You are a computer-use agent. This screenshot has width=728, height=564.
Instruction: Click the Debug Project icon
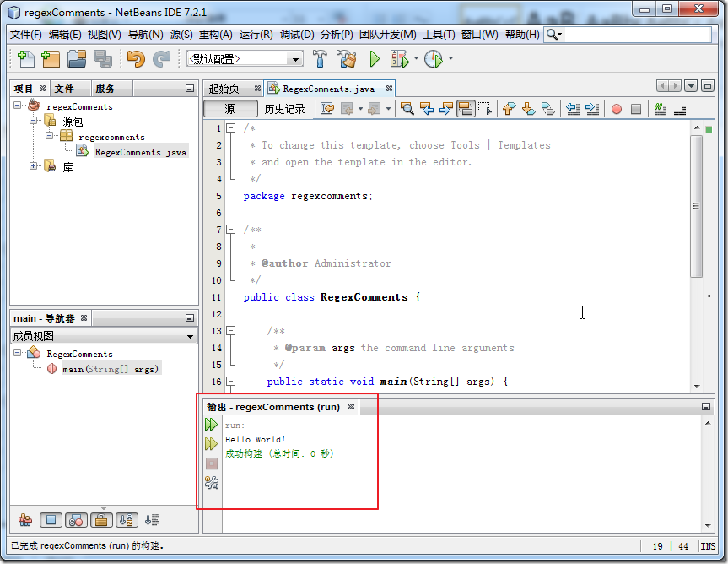coord(399,59)
